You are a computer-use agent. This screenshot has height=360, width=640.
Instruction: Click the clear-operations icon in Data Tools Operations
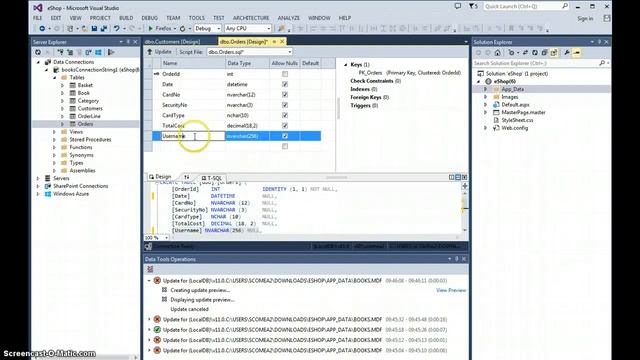tap(150, 269)
